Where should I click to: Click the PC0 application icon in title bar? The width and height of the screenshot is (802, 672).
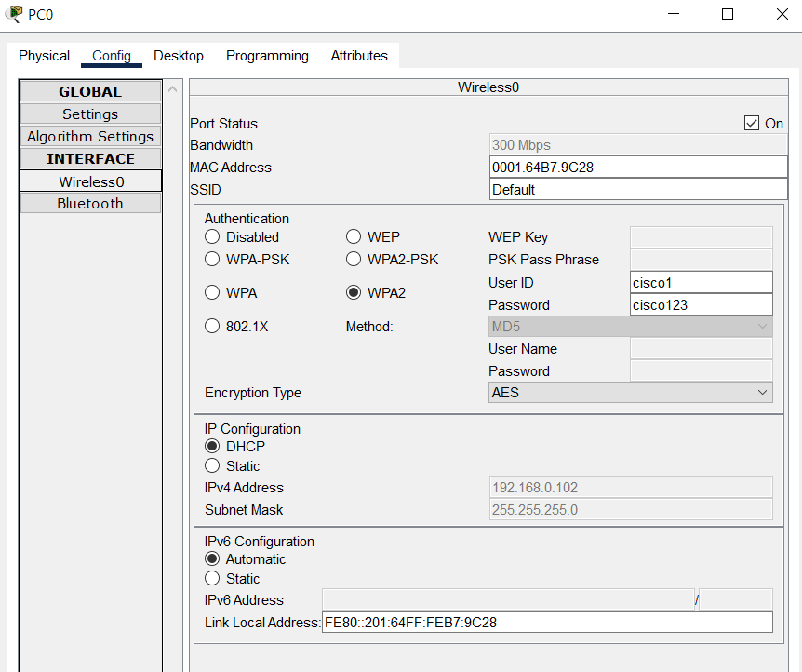click(14, 14)
